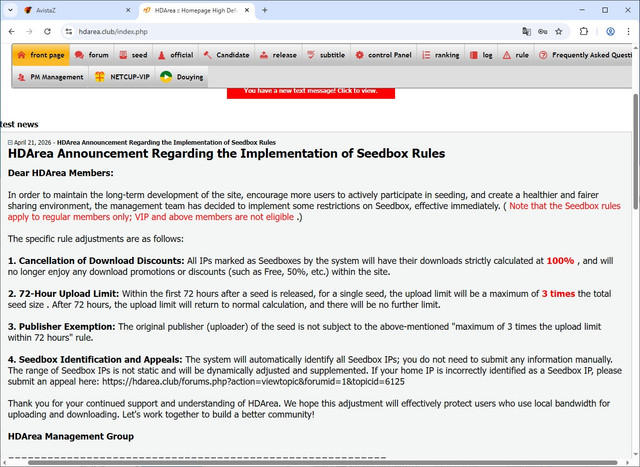This screenshot has height=467, width=640.
Task: Open the password manager key icon
Action: (542, 31)
